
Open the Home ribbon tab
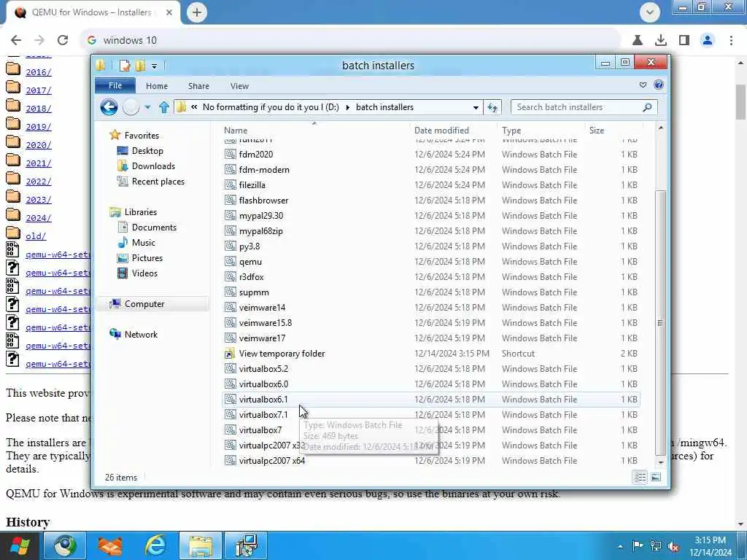(157, 86)
